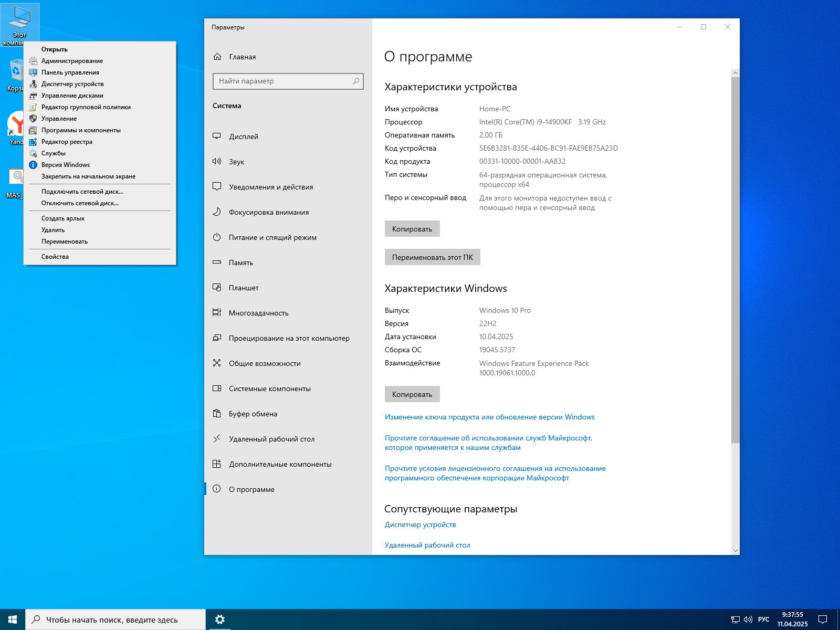Click the Settings window vertical scrollbar
Viewport: 840px width, 630px height.
coord(735,260)
